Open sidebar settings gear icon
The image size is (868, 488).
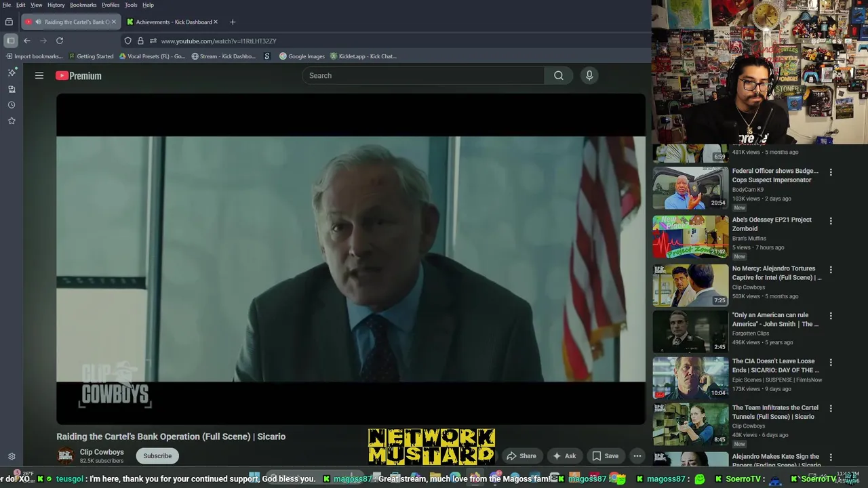pos(12,457)
